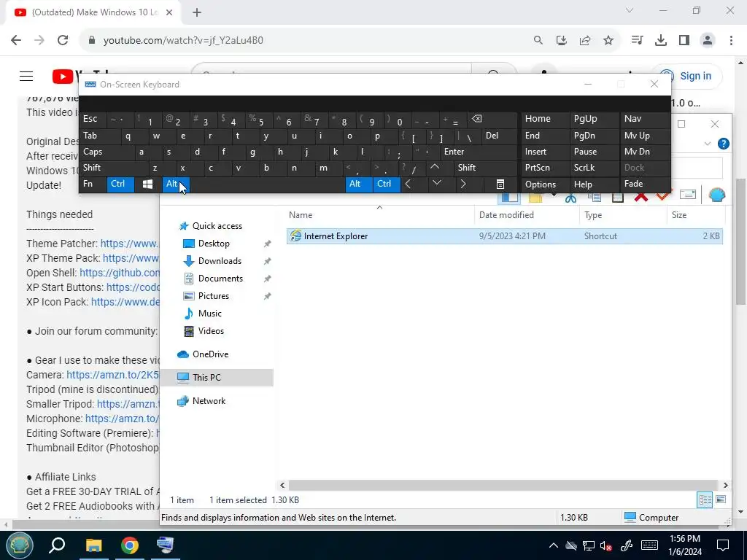
Task: Click the Help key on keyboard
Action: tap(594, 184)
